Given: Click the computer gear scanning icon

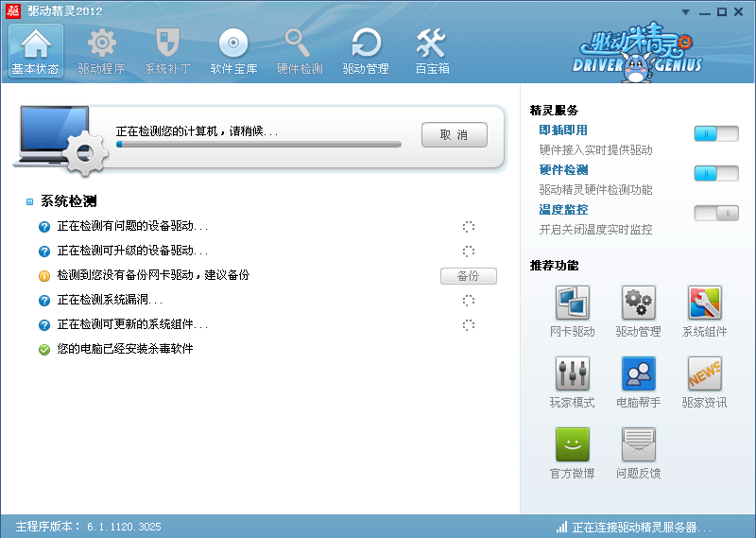Looking at the screenshot, I should (60, 141).
